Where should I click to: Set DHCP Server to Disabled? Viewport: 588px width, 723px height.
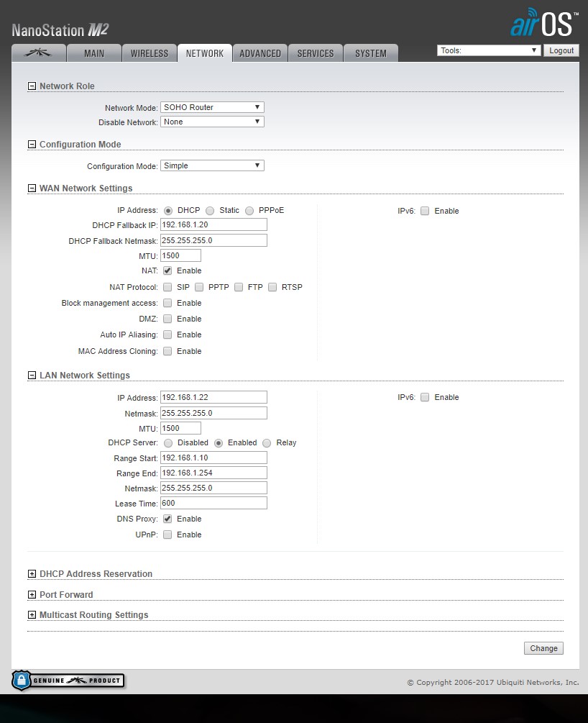(x=168, y=443)
